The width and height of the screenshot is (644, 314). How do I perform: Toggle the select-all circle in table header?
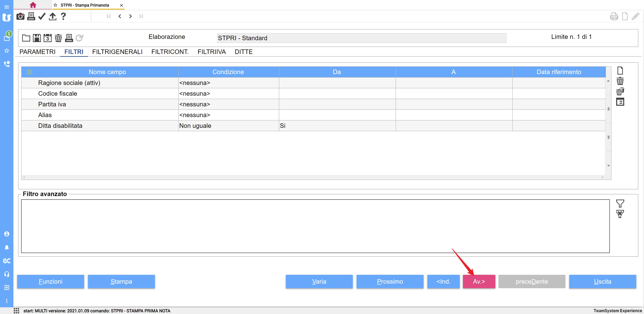tap(30, 72)
